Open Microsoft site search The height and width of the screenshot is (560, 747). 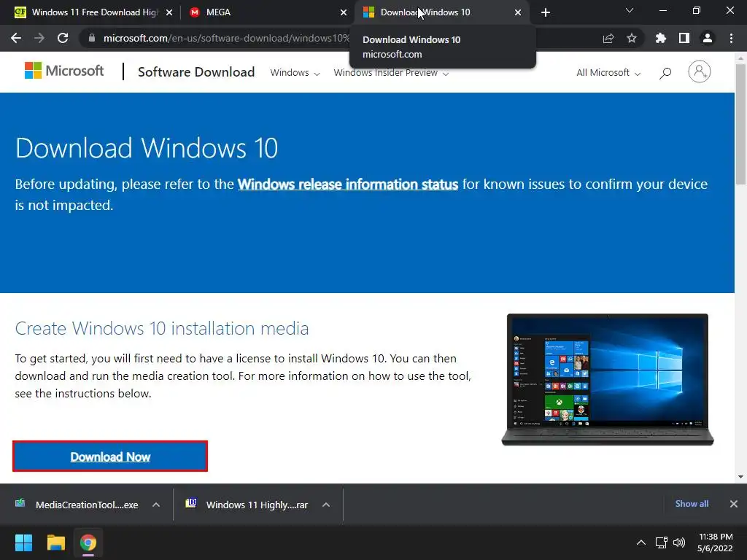[665, 73]
